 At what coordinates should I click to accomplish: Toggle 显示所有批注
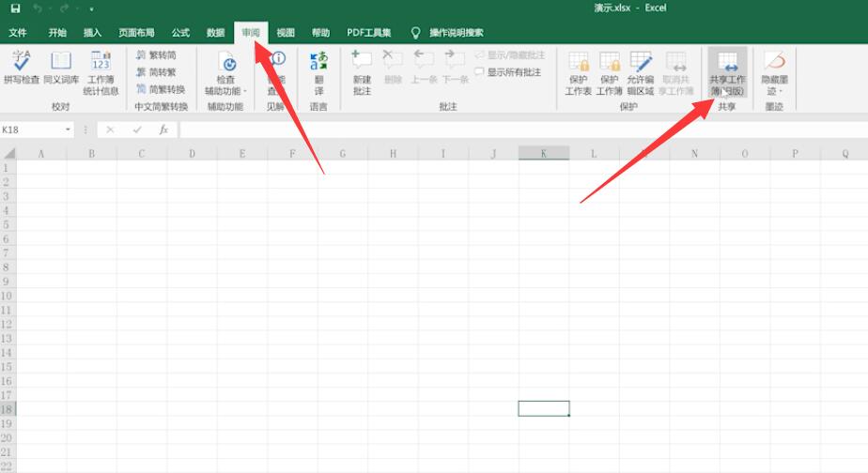click(x=507, y=72)
